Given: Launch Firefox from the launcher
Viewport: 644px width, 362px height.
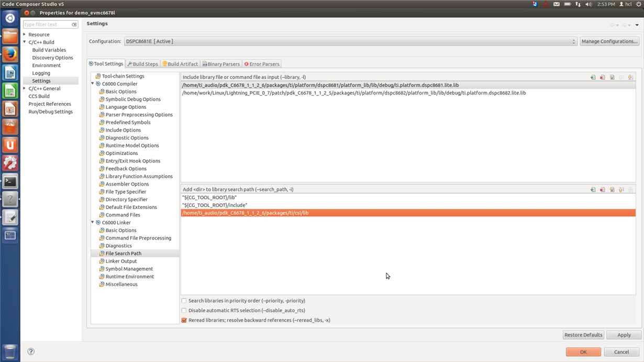Looking at the screenshot, I should [x=10, y=54].
